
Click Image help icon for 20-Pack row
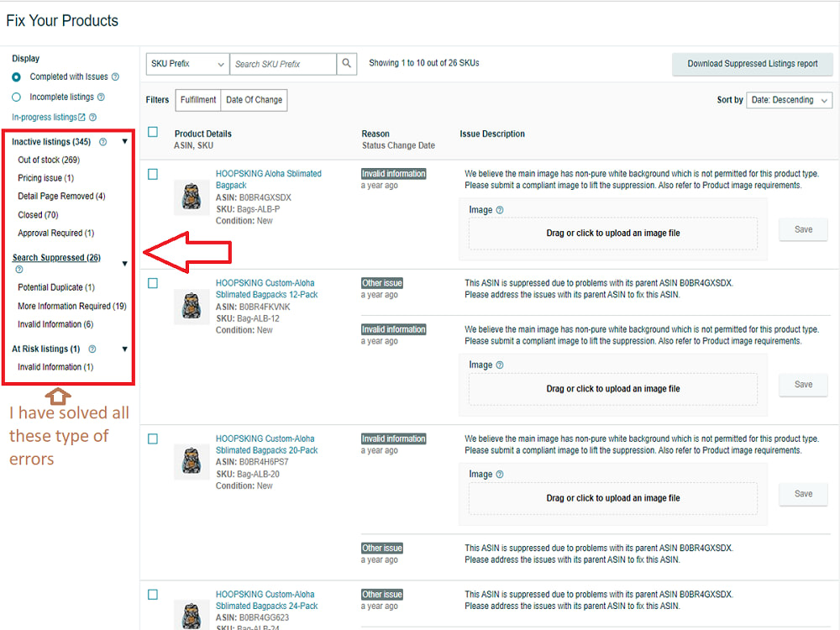coord(500,474)
